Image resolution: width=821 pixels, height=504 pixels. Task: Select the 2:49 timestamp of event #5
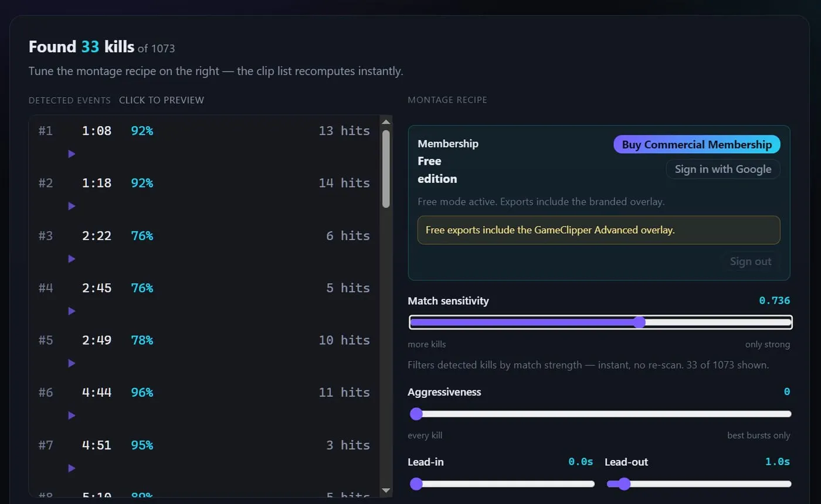(x=97, y=340)
